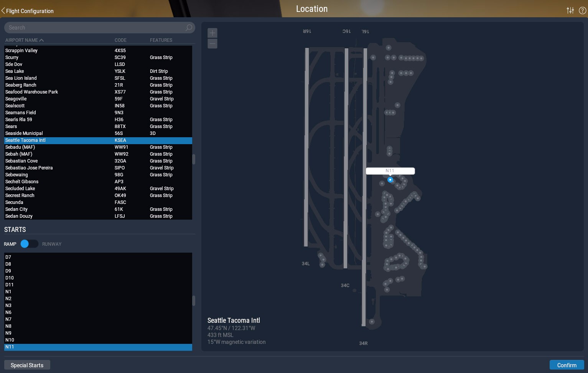Sort the airport list by CODE header

click(120, 40)
